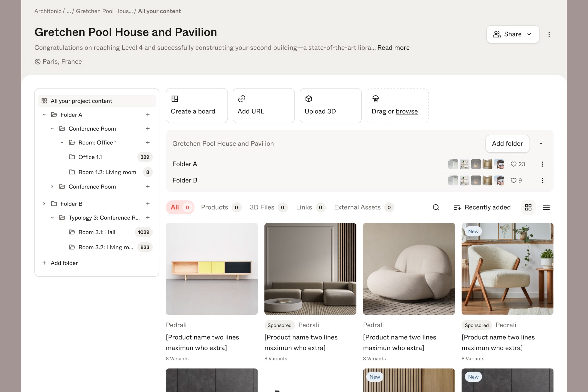Open the Upload 3D tool
Screen dimensions: 588x392
330,106
